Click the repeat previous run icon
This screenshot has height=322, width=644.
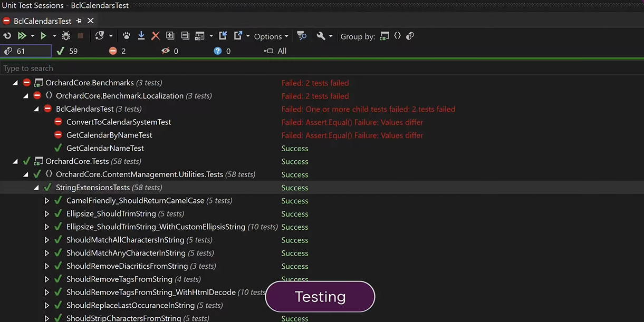tap(7, 36)
